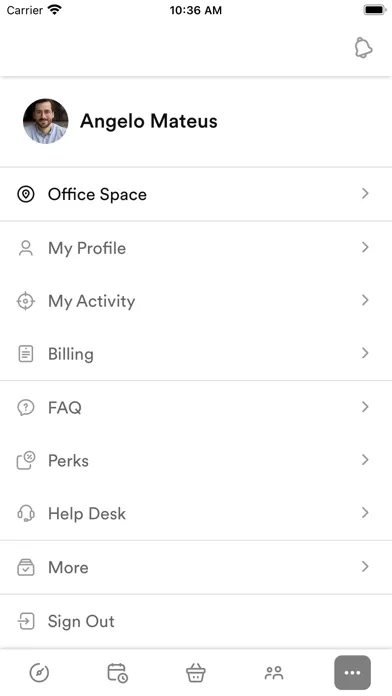392x696 pixels.
Task: Expand Office Space using its chevron
Action: pyautogui.click(x=365, y=194)
